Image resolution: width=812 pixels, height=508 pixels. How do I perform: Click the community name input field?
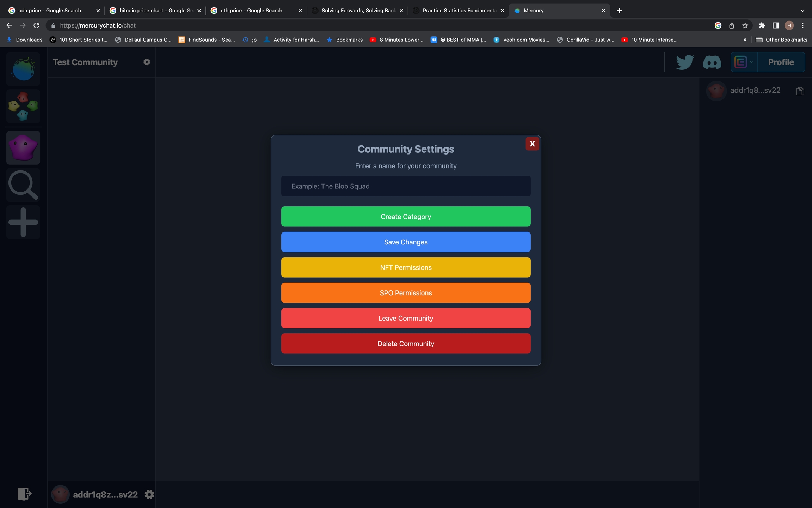point(406,186)
